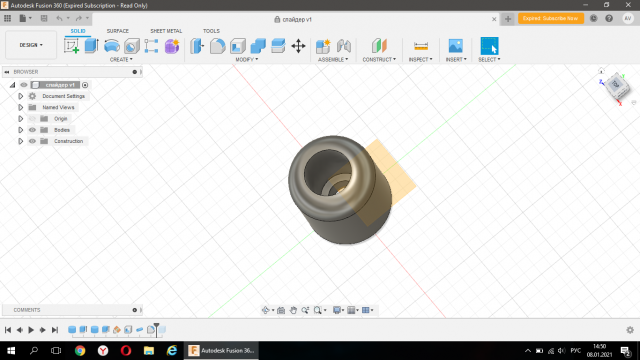Select the New Component icon
This screenshot has height=360, width=640.
click(x=323, y=46)
